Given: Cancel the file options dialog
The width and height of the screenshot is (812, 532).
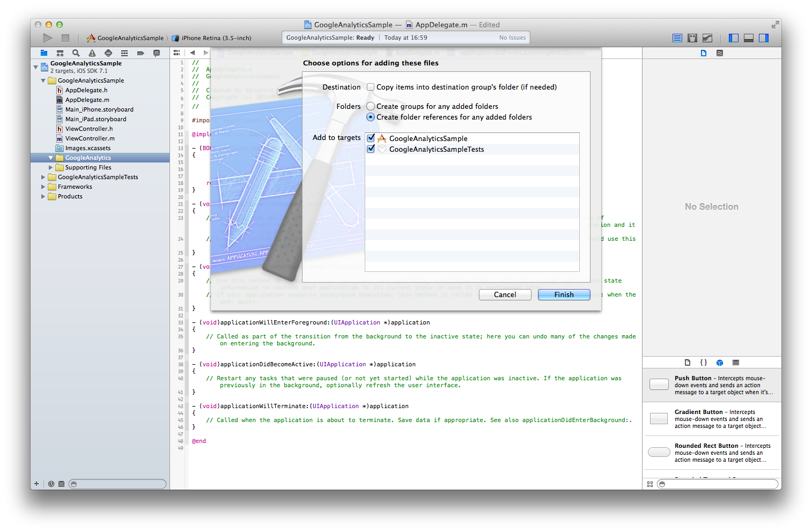Looking at the screenshot, I should click(x=505, y=294).
